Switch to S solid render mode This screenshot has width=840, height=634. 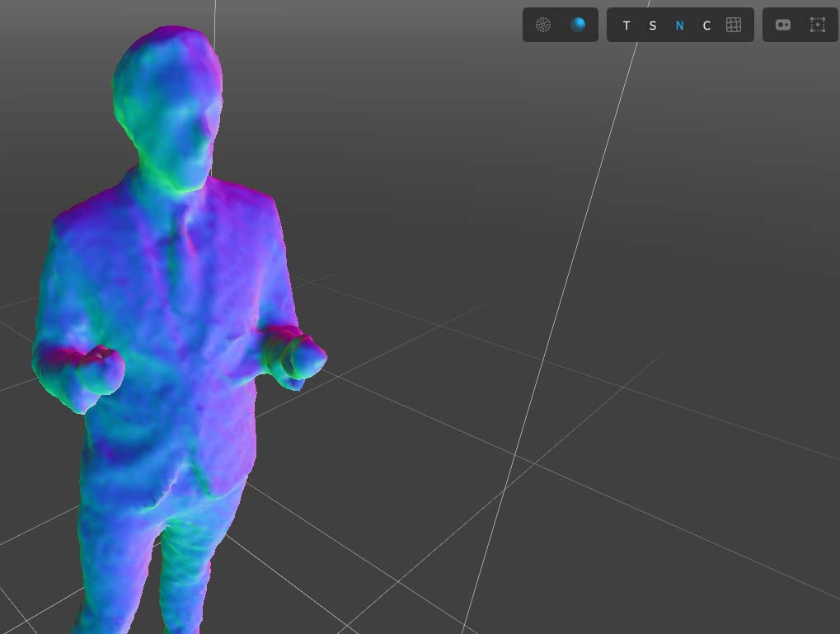652,26
